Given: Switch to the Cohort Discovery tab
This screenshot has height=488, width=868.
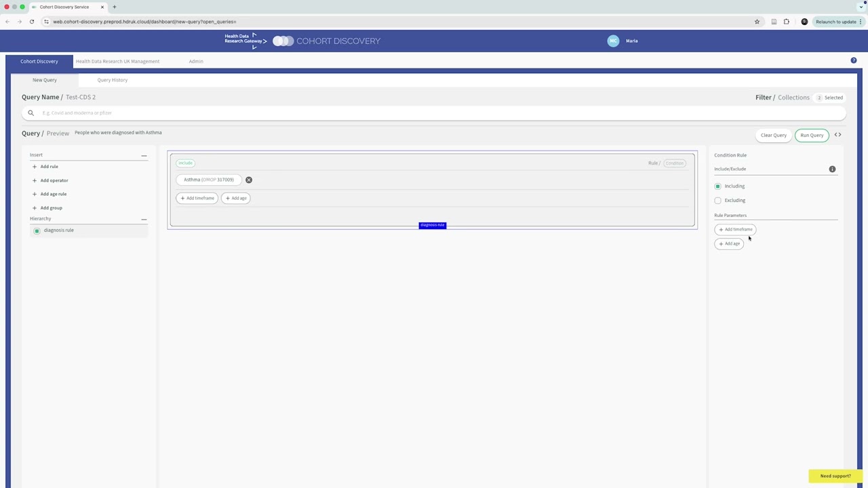Looking at the screenshot, I should coord(39,61).
